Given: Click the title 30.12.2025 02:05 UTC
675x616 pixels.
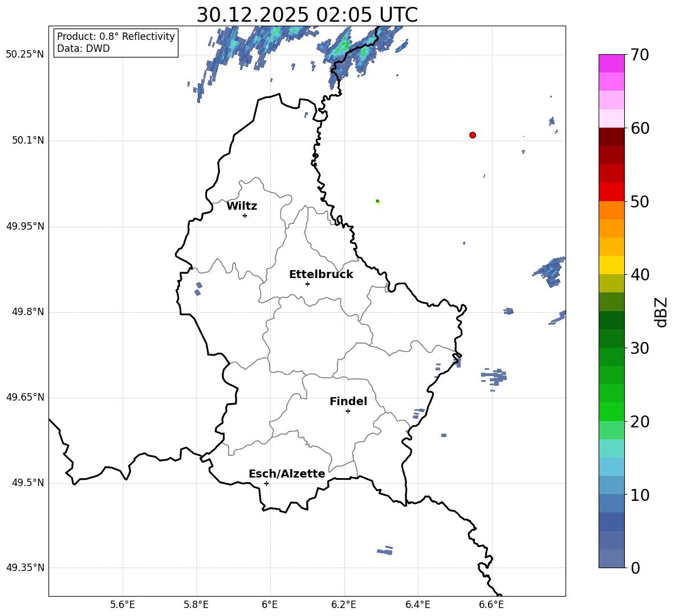Looking at the screenshot, I should click(307, 15).
